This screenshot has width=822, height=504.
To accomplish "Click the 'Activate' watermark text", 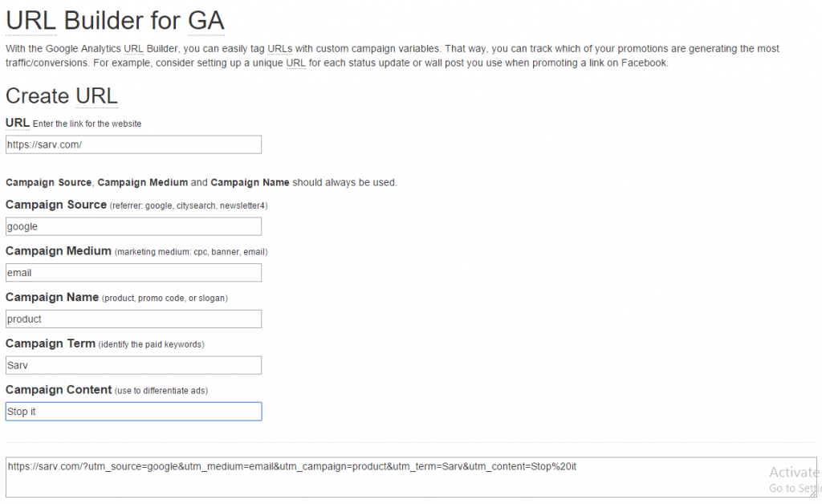I will pyautogui.click(x=794, y=472).
